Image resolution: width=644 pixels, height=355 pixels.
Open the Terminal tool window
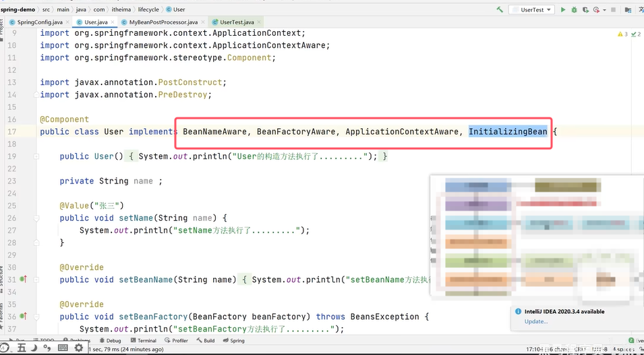[144, 341]
